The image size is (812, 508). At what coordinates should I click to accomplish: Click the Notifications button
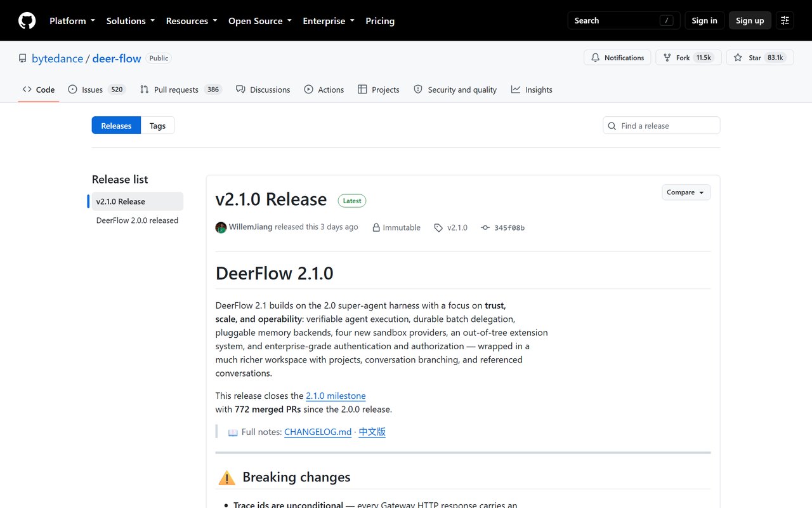(x=617, y=58)
